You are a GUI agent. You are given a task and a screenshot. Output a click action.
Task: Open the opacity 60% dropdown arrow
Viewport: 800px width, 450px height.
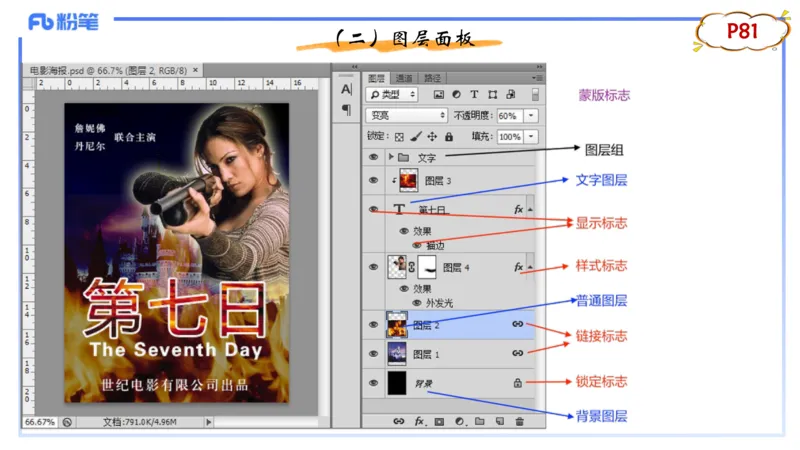coord(530,116)
